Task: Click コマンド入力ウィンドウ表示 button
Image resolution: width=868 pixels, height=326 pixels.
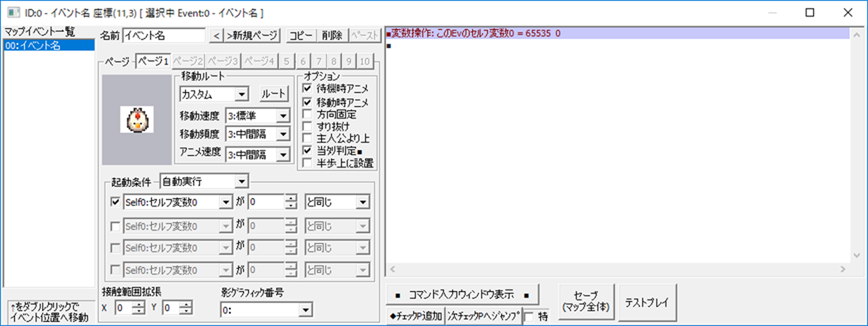Action: click(463, 294)
